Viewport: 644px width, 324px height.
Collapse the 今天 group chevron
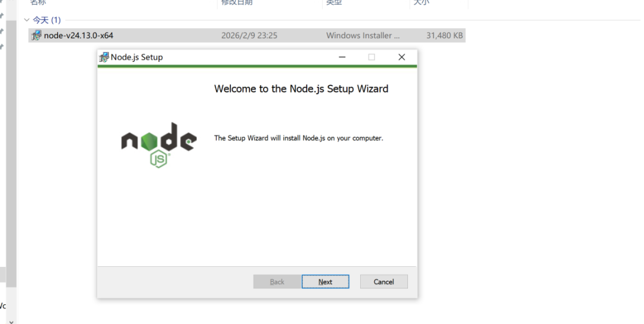(27, 20)
